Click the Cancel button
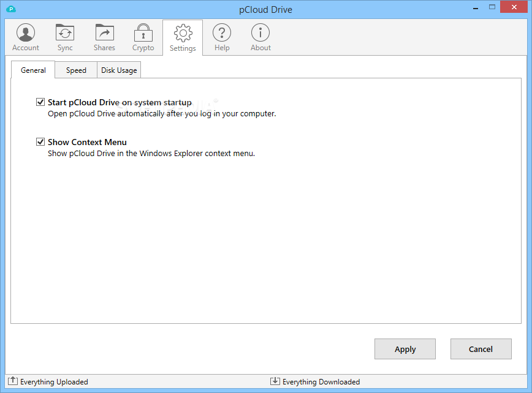This screenshot has height=393, width=532. coord(481,349)
